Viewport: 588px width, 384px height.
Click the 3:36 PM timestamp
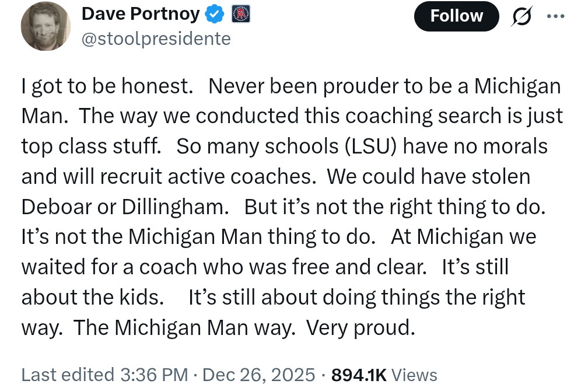pos(154,374)
